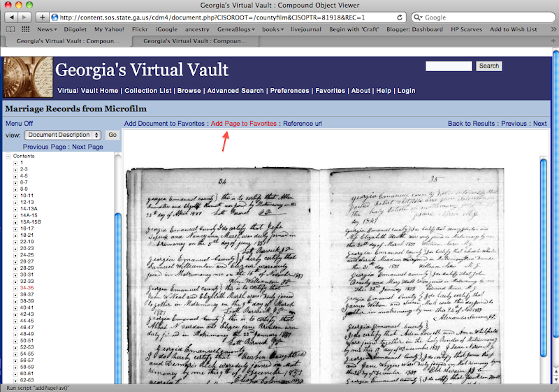Viewport: 559px width, 392px height.
Task: Click the microfilm marriage record page image
Action: tap(316, 276)
